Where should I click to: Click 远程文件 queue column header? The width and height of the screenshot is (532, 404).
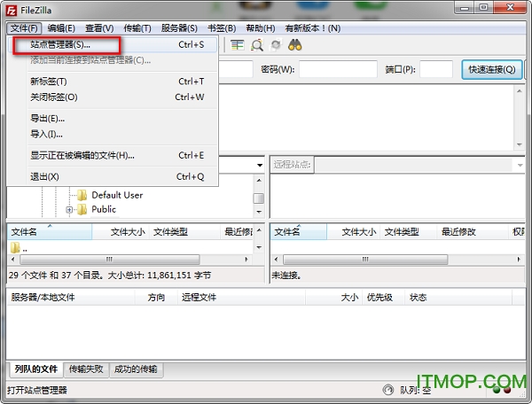[241, 298]
